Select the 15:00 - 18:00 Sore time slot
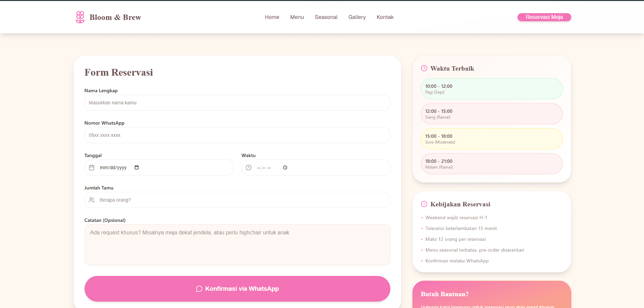 pos(491,139)
